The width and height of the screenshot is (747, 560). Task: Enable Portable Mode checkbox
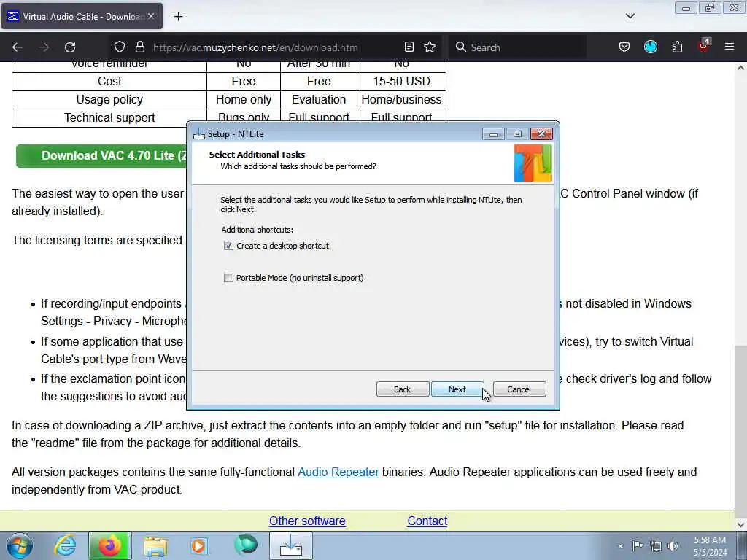click(228, 278)
